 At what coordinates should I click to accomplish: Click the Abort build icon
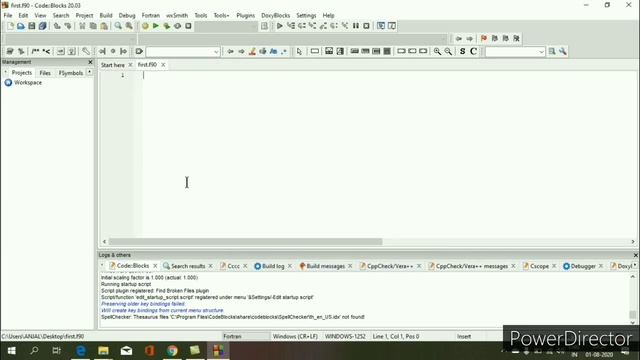[x=188, y=26]
